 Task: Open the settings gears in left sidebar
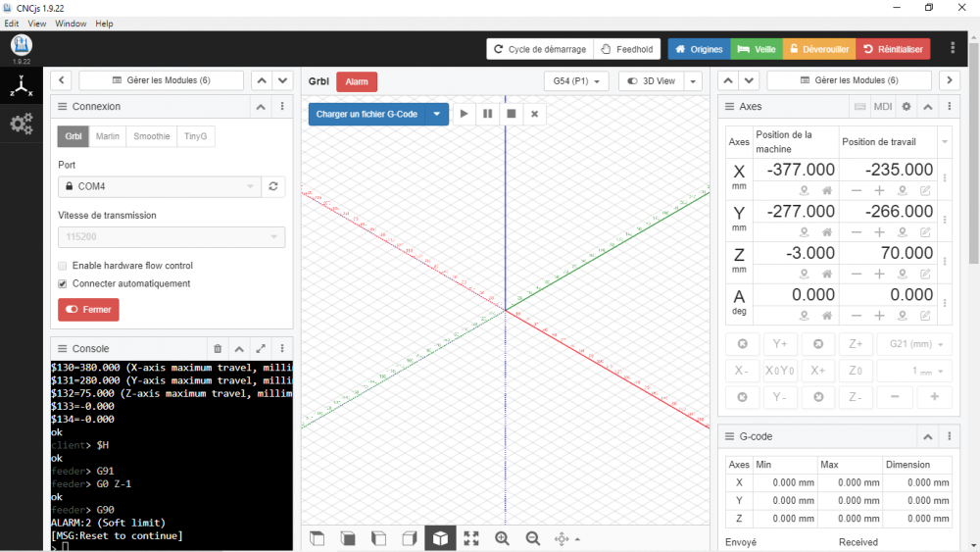(x=22, y=124)
